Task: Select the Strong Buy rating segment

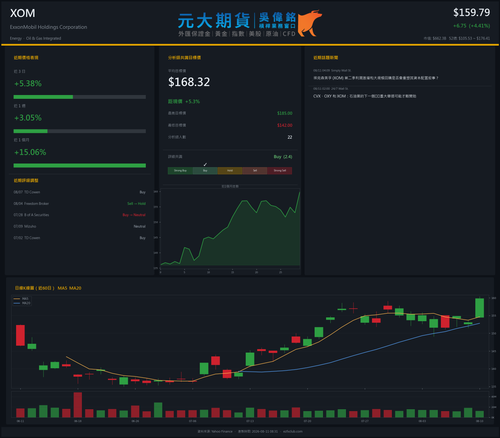Action: pyautogui.click(x=180, y=171)
